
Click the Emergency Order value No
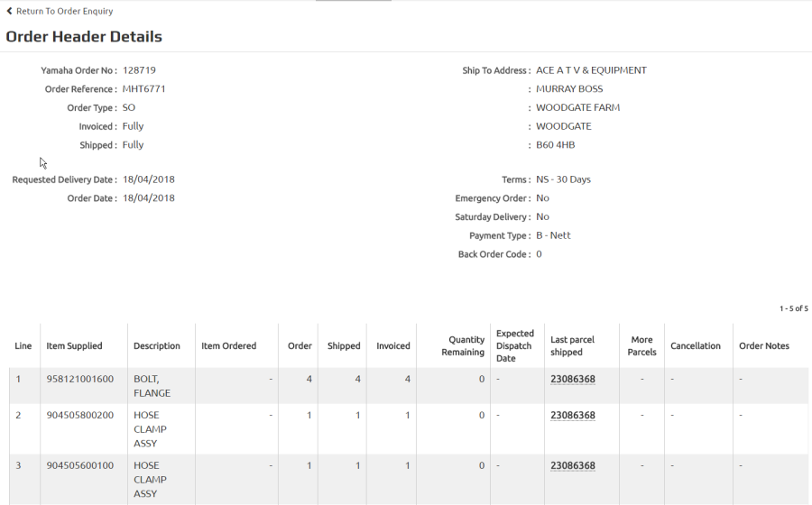click(543, 198)
